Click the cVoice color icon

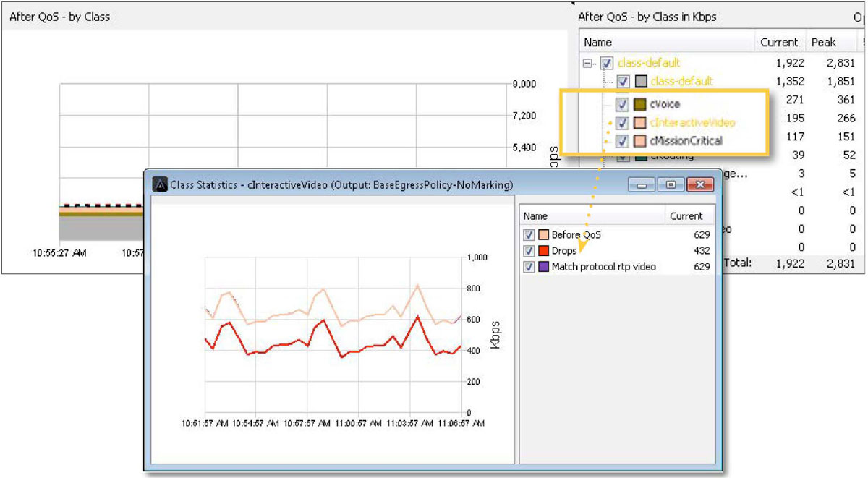640,105
